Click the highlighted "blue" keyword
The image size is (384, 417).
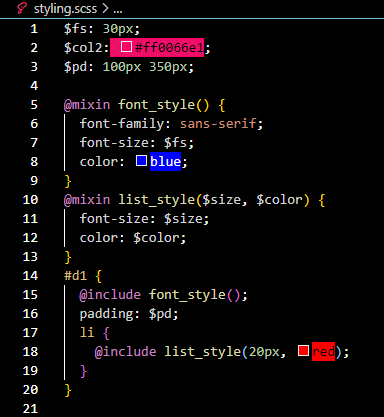click(x=165, y=162)
